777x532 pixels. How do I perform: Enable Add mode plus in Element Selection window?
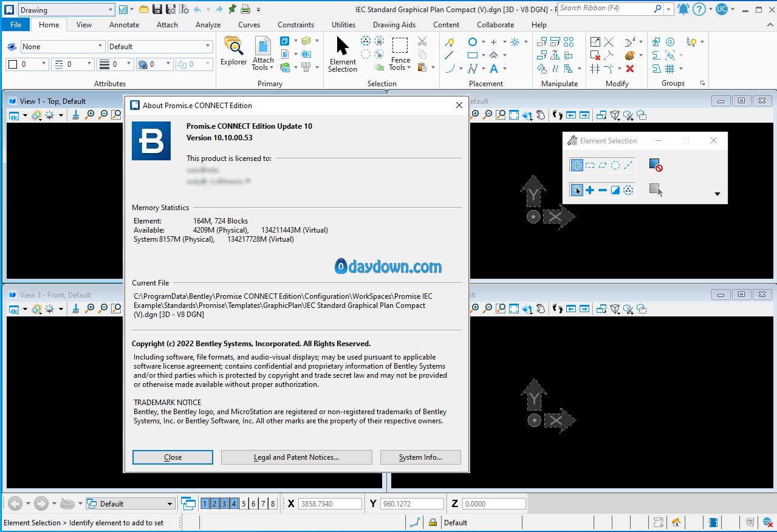pos(589,190)
